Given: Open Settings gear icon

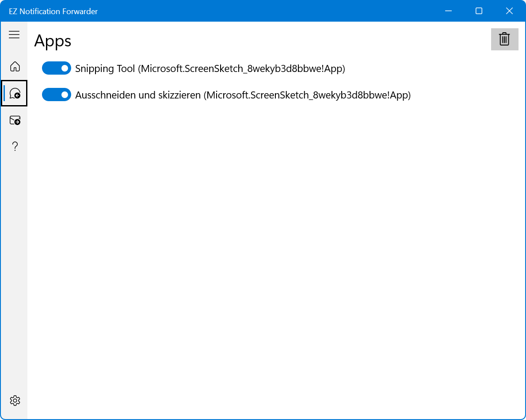Looking at the screenshot, I should pos(15,401).
